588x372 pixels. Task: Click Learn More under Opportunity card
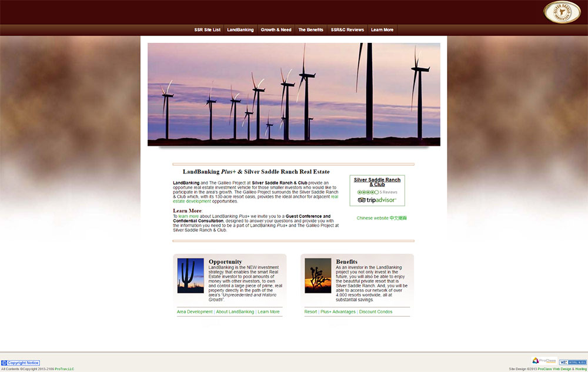click(x=269, y=311)
